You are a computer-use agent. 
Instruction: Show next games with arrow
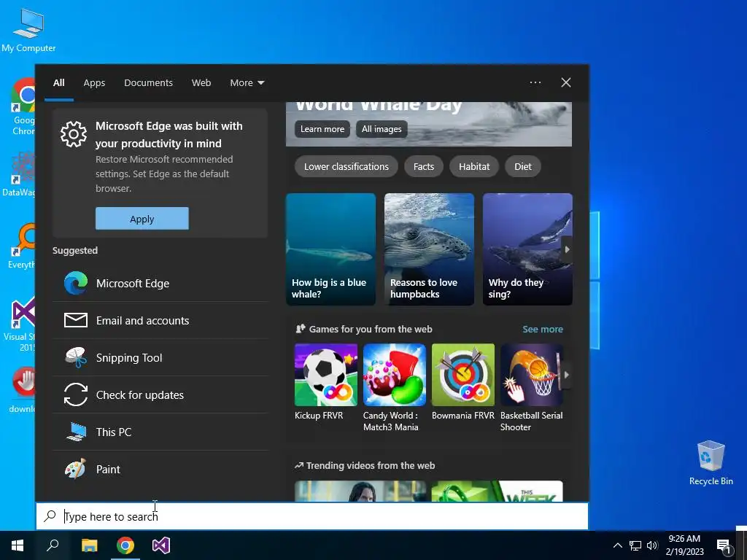click(566, 375)
